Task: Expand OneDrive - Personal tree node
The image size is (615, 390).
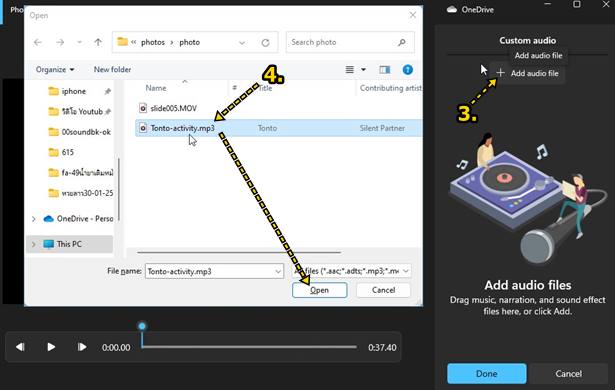Action: (34, 219)
